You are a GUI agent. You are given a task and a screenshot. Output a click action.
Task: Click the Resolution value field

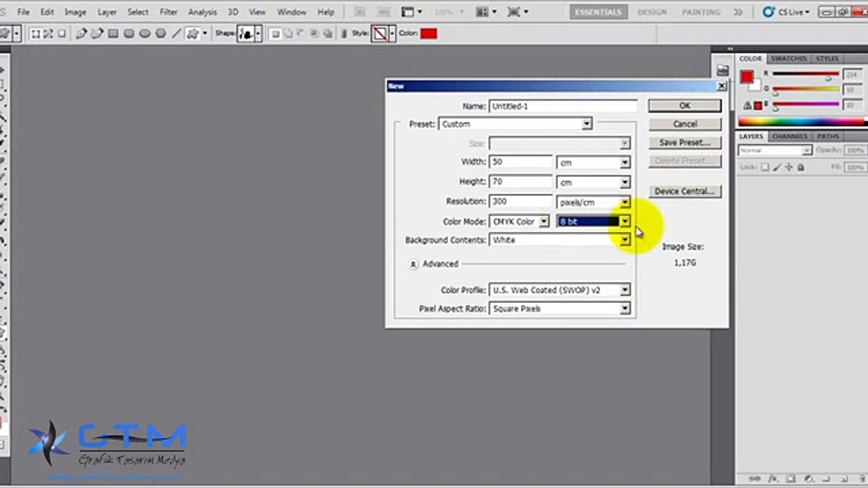[x=521, y=201]
